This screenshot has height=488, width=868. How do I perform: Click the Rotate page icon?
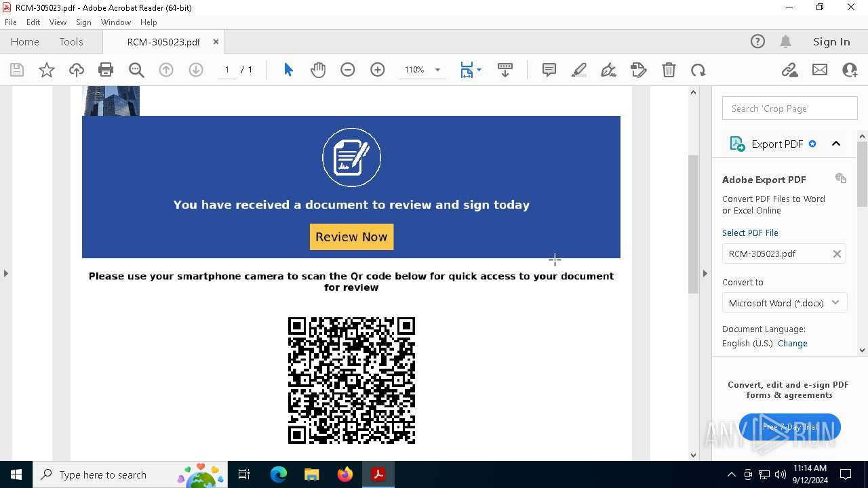(698, 70)
